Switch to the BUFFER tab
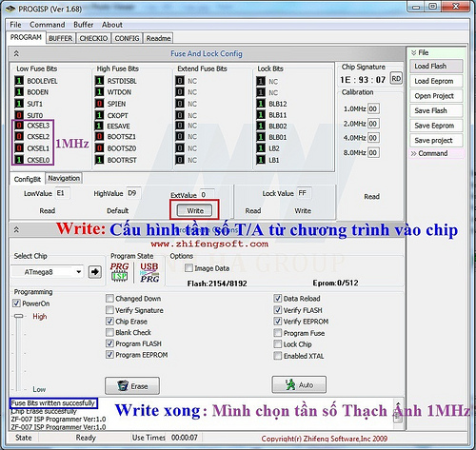 coord(60,38)
